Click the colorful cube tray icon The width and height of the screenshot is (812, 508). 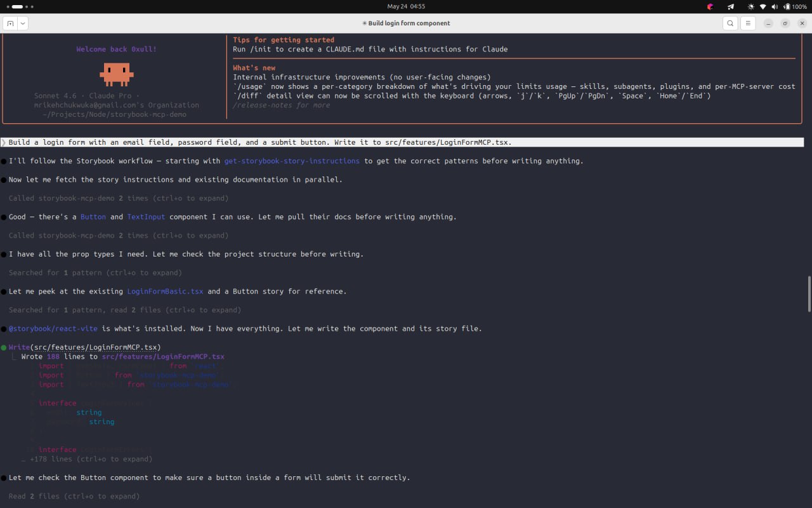pos(710,6)
